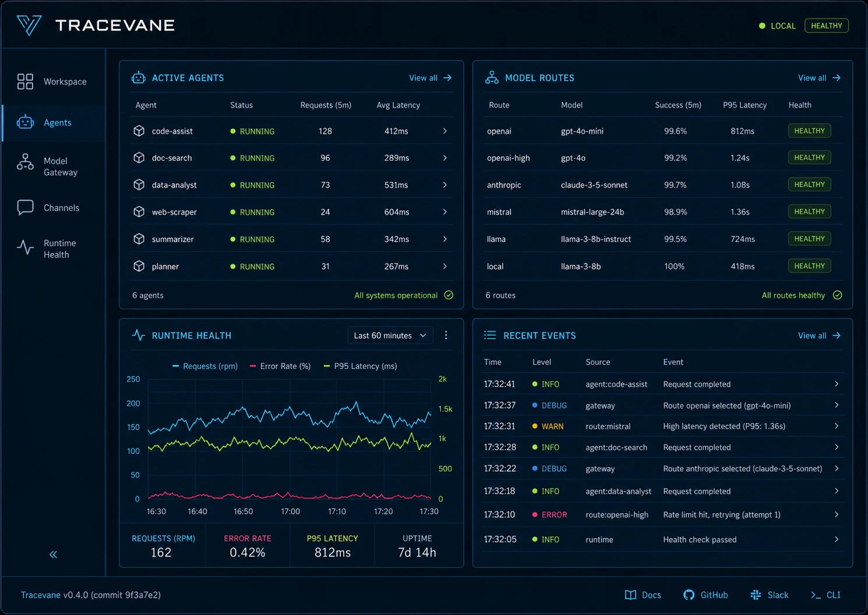
Task: Click the cube icon beside code-assist
Action: pos(139,131)
